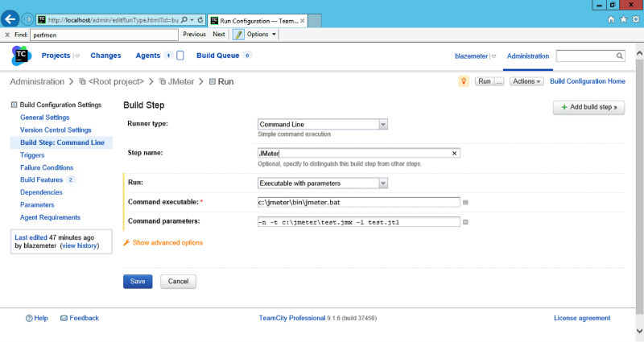The height and width of the screenshot is (342, 644).
Task: Open Agent Requirements settings
Action: (x=50, y=217)
